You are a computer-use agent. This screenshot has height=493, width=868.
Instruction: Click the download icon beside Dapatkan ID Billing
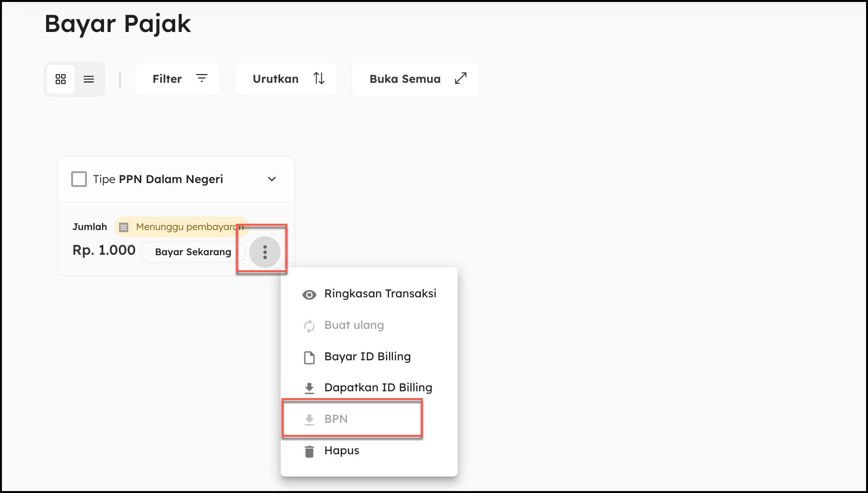309,388
